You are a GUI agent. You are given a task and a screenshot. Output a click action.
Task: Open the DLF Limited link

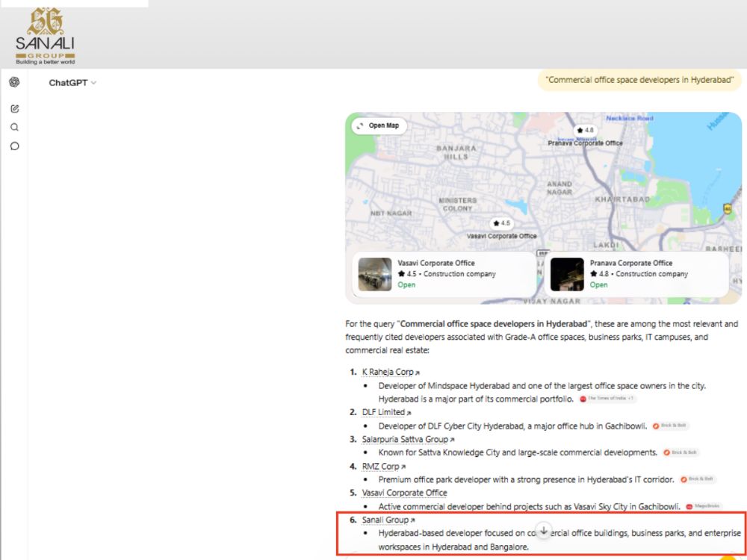click(x=386, y=412)
